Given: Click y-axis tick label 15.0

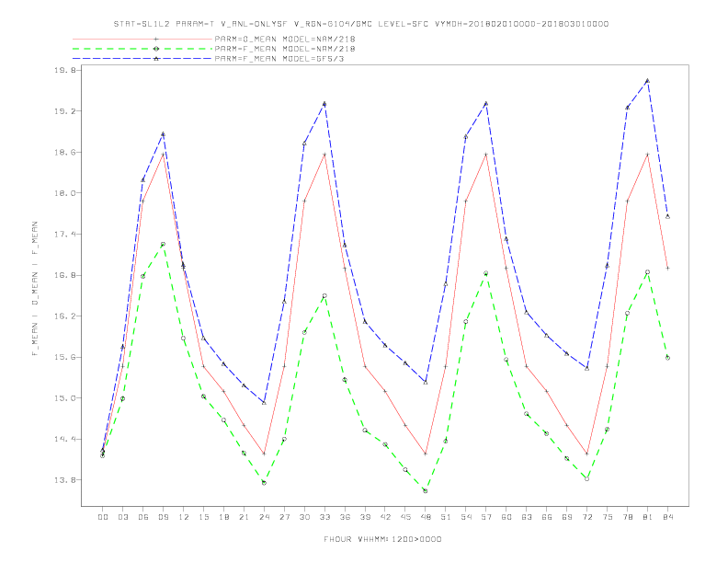Looking at the screenshot, I should 64,398.
